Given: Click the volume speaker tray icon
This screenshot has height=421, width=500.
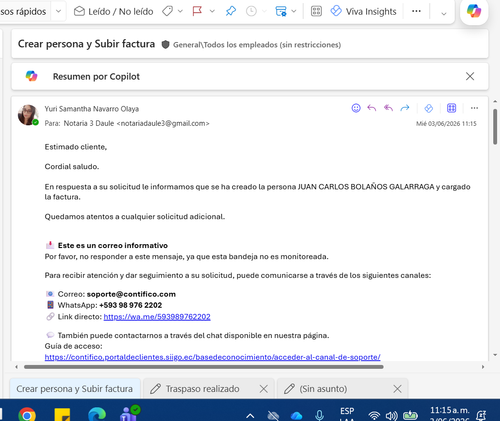Looking at the screenshot, I should tap(392, 415).
